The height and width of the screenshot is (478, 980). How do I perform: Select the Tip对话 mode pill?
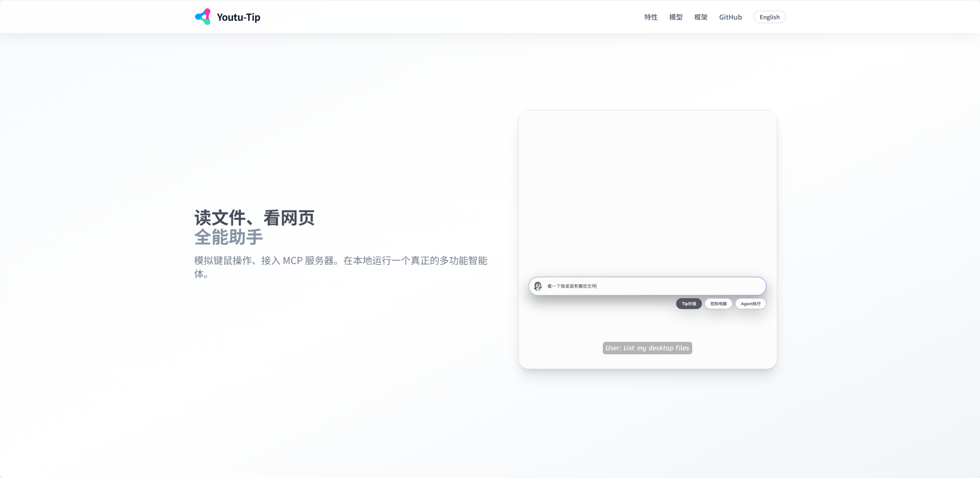tap(689, 304)
